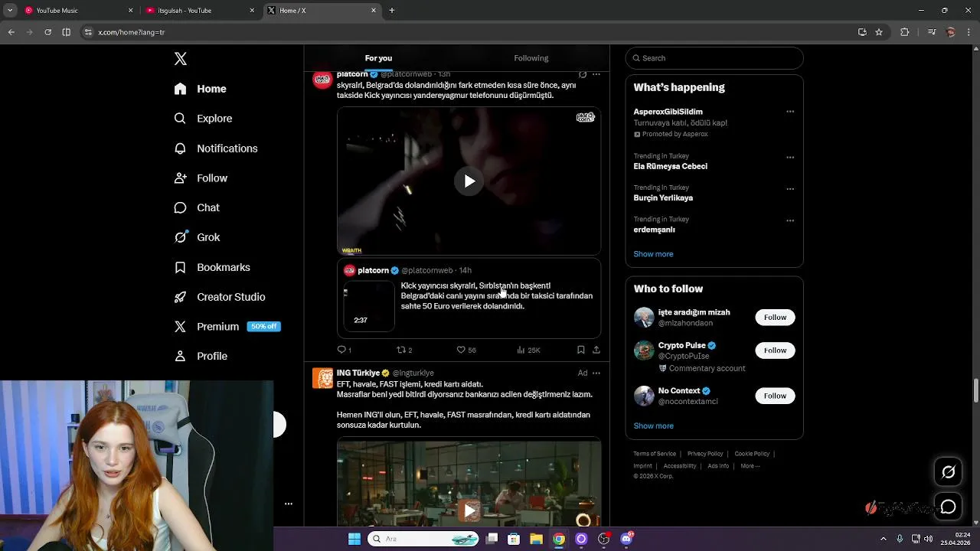This screenshot has width=980, height=551.
Task: Share the platcorn post
Action: click(x=596, y=350)
